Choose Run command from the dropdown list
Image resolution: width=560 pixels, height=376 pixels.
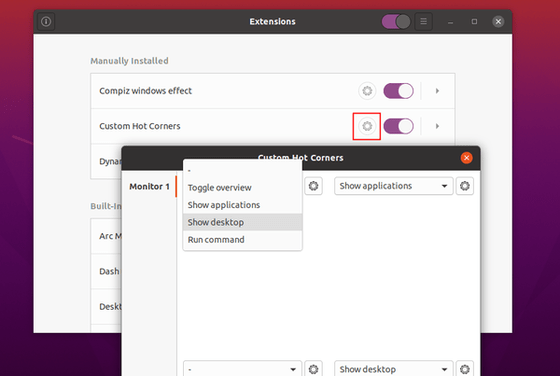(242, 240)
